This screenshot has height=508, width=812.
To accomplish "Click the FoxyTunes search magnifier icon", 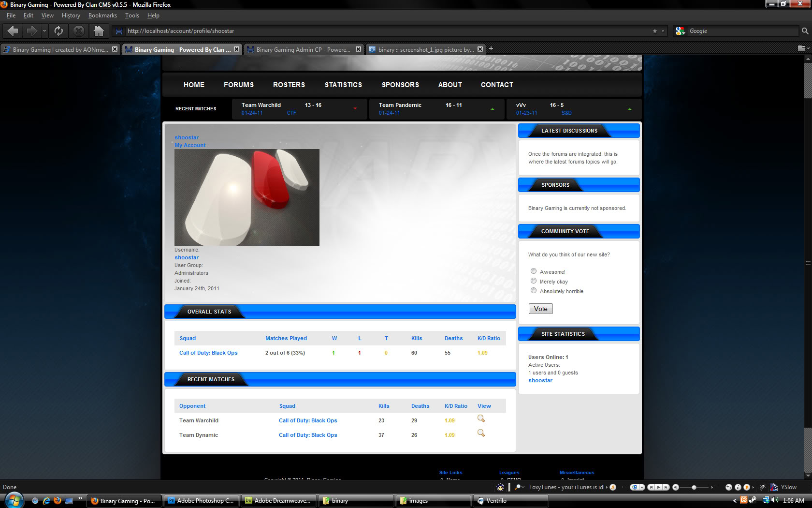I will 517,487.
